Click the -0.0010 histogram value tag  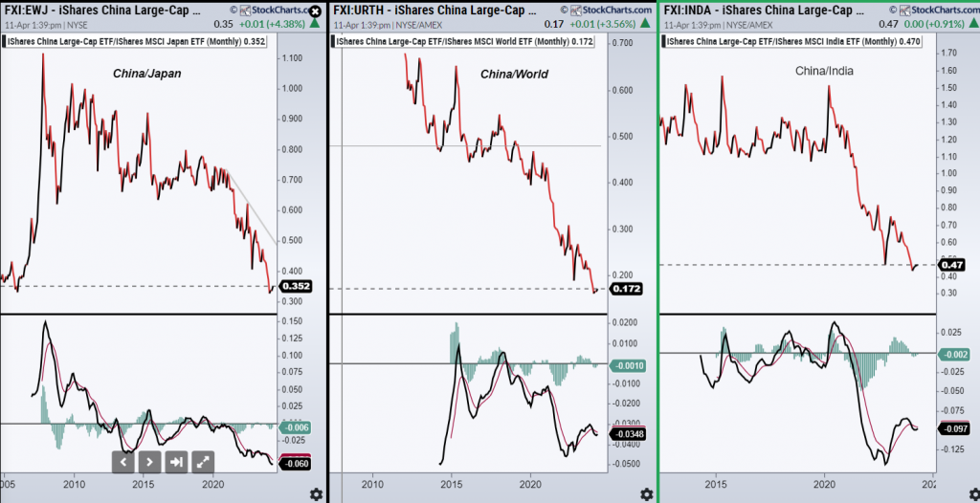point(626,365)
